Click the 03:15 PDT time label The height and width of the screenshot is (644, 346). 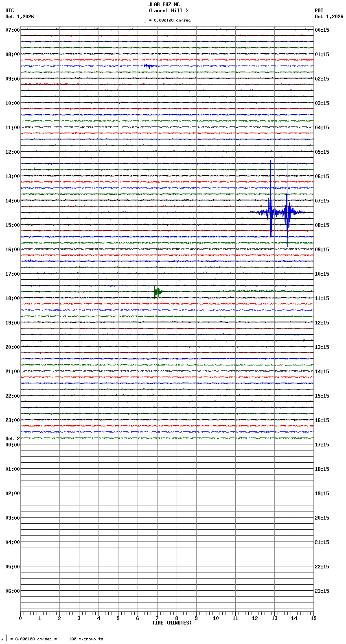coord(322,103)
